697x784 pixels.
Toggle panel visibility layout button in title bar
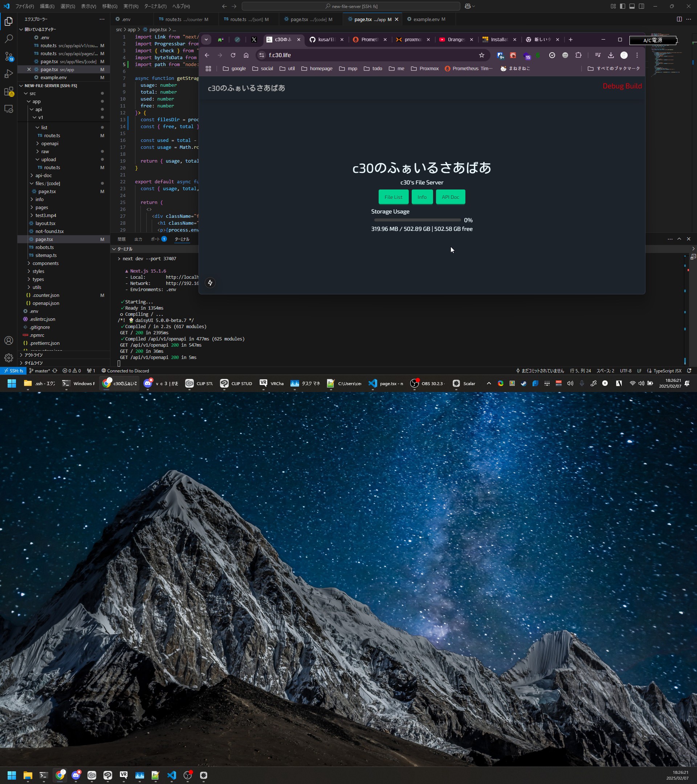click(x=632, y=6)
